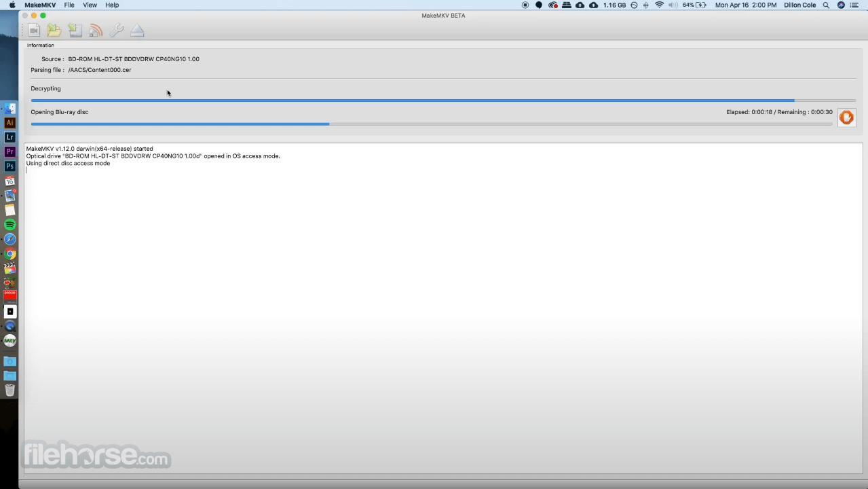Screen dimensions: 868x489
Task: Click the screen recording icon in the menu bar
Action: tap(525, 5)
